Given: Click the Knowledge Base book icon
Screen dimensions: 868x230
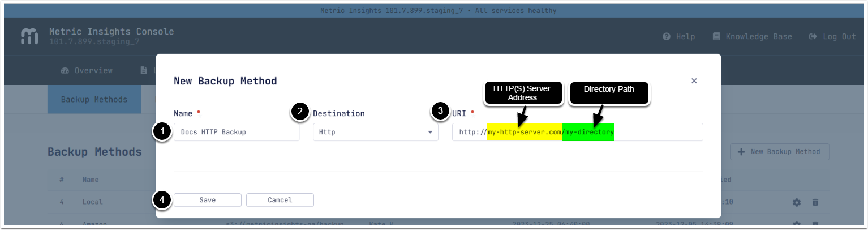Looking at the screenshot, I should 716,36.
